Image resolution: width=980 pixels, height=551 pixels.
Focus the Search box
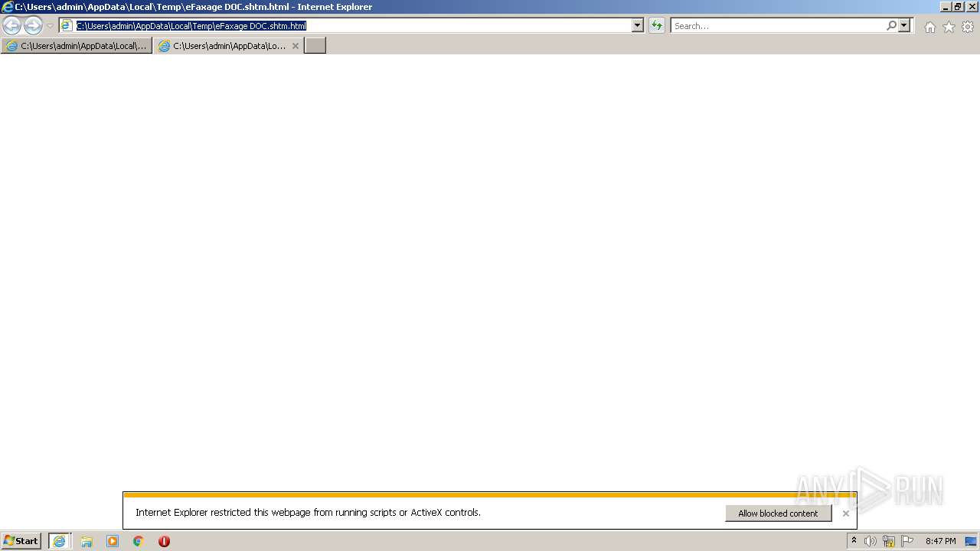[x=778, y=26]
